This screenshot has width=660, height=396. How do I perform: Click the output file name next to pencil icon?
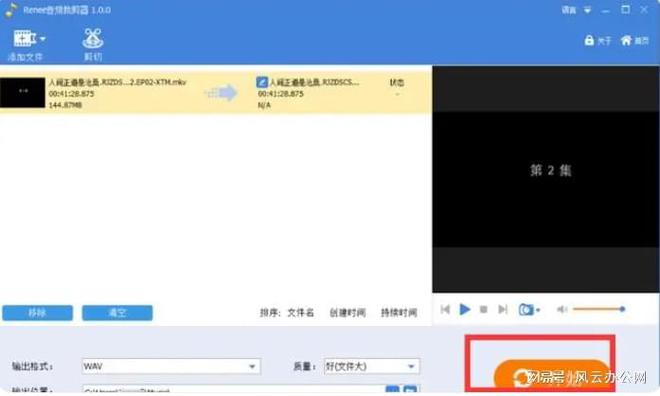[x=314, y=82]
